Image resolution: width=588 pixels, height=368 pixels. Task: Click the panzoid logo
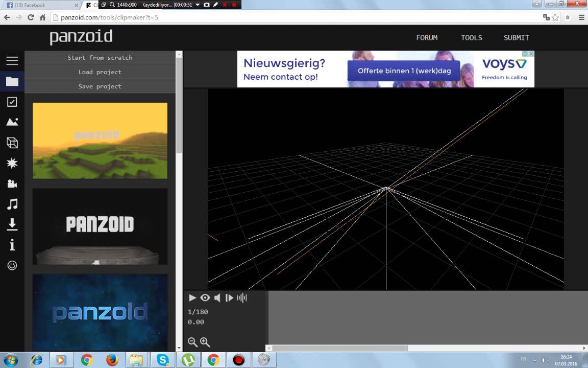click(x=81, y=37)
